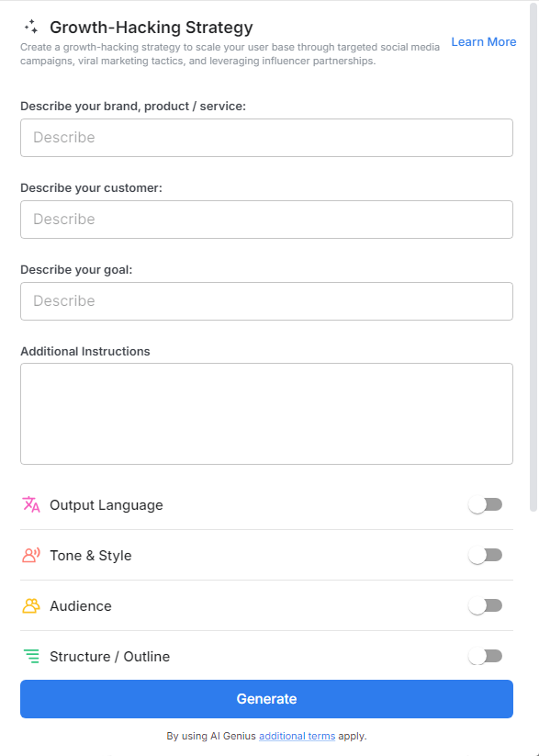The width and height of the screenshot is (539, 756).
Task: Click the Generate button
Action: (x=266, y=699)
